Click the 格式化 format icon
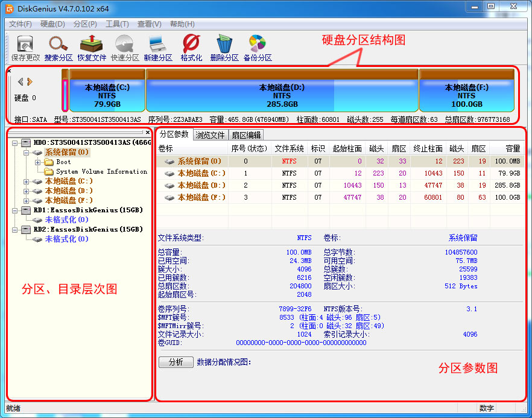532x418 pixels. [x=191, y=47]
